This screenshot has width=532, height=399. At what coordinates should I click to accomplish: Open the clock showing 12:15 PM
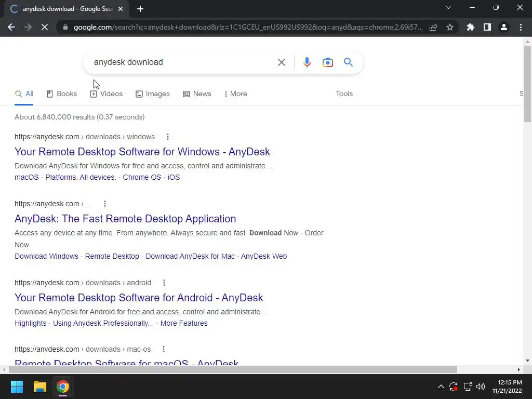tap(507, 387)
